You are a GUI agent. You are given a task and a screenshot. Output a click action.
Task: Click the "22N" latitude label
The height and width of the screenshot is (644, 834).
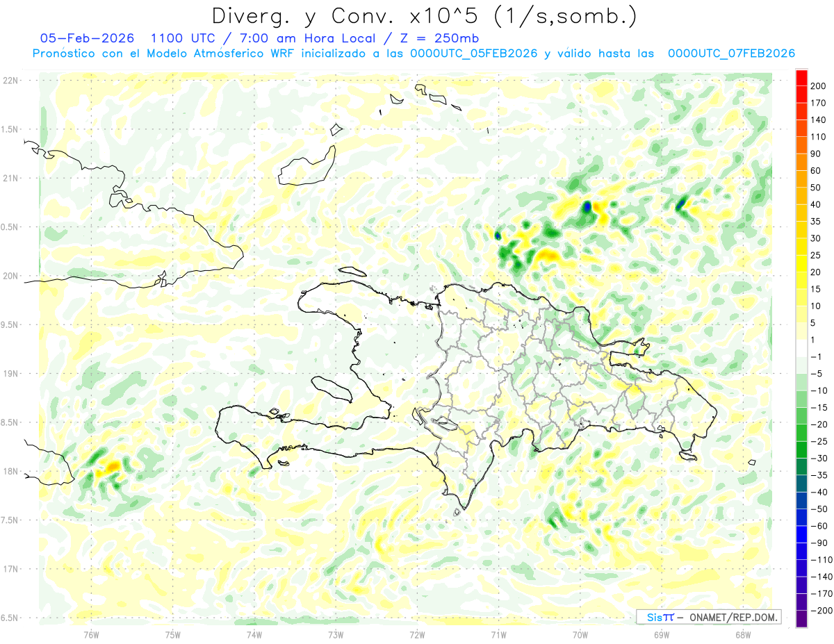pos(10,81)
